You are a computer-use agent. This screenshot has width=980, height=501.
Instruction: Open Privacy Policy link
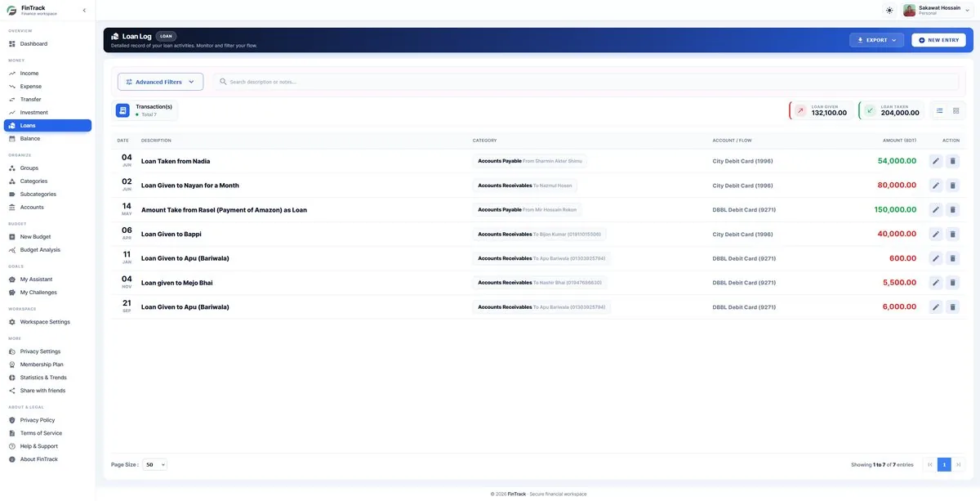[47, 419]
